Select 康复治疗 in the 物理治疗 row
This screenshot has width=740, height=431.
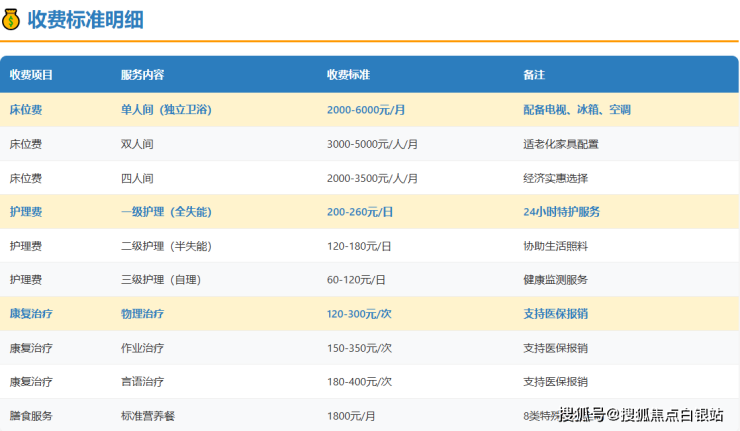click(31, 314)
